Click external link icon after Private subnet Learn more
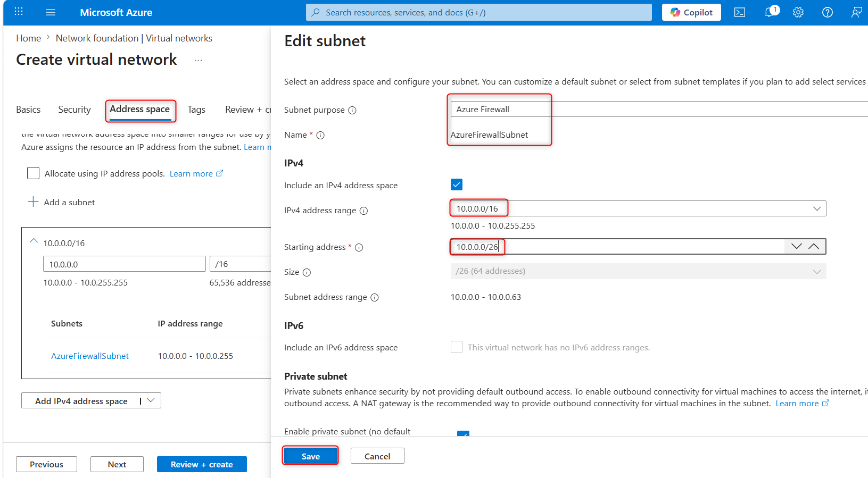 (x=825, y=403)
